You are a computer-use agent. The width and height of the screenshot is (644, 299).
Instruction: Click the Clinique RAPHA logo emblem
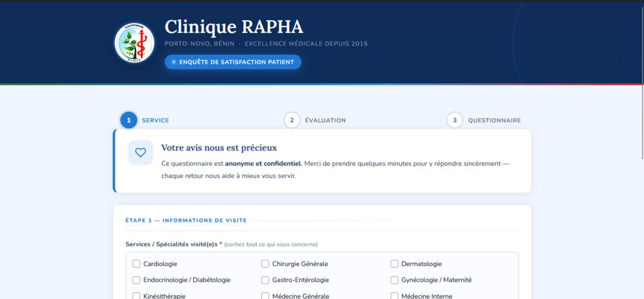point(135,42)
